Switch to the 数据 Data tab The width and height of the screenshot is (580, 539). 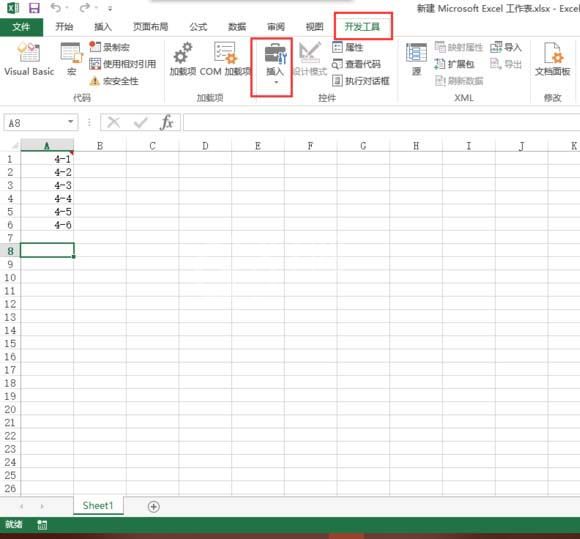237,27
